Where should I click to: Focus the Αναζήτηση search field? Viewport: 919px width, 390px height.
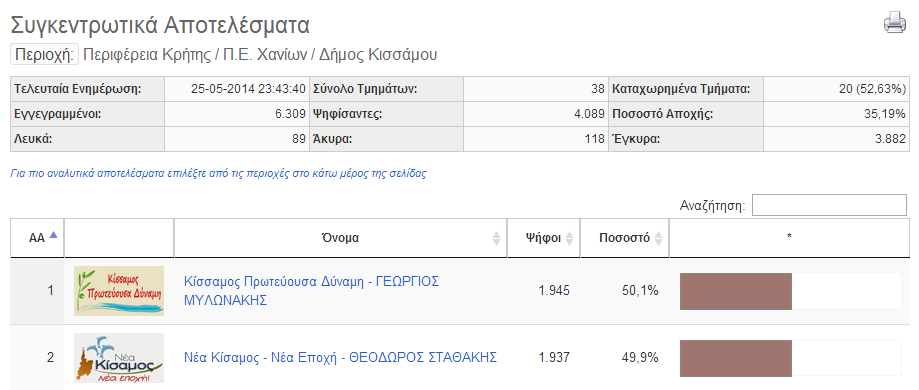829,205
